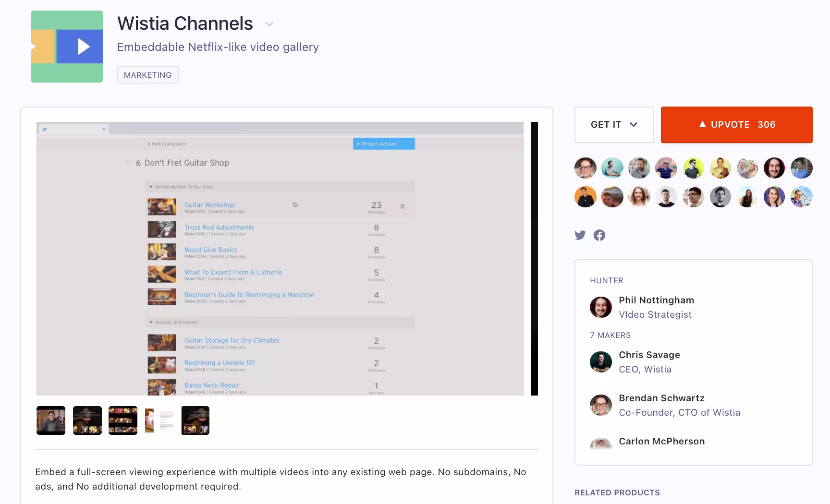
Task: Click the Don't Fret Guitar Shop title
Action: coord(187,163)
